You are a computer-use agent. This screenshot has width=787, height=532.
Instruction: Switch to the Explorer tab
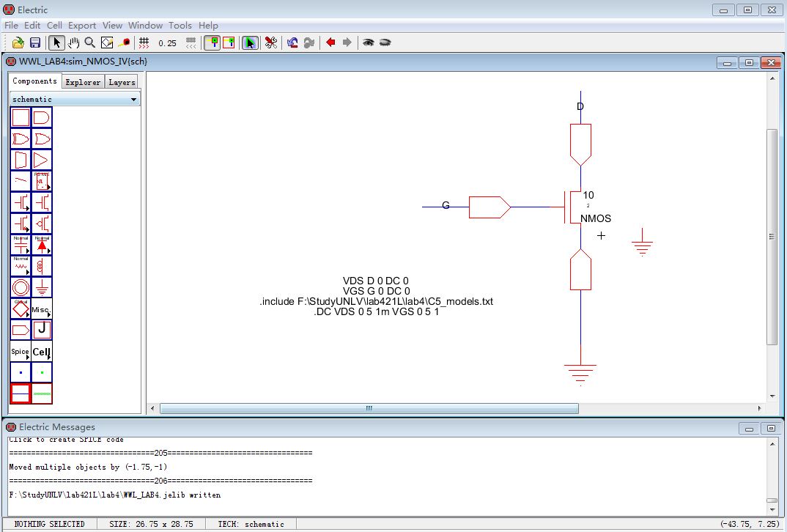[83, 82]
